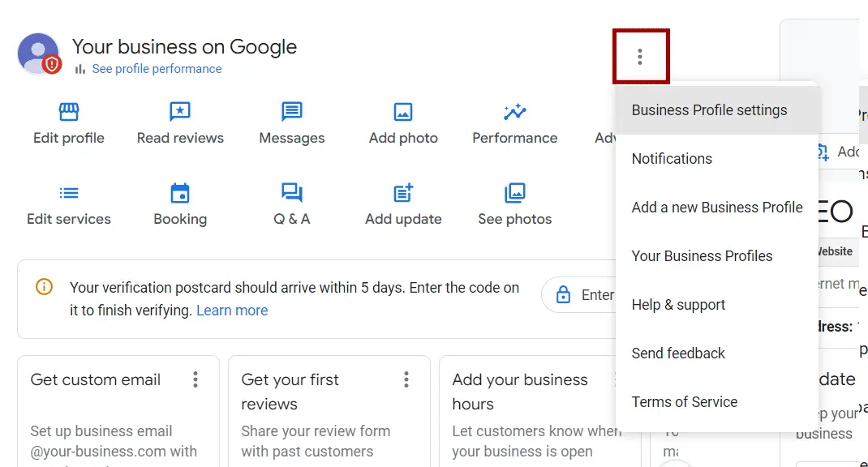The image size is (868, 467).
Task: Click Let customers know when description text
Action: click(536, 441)
